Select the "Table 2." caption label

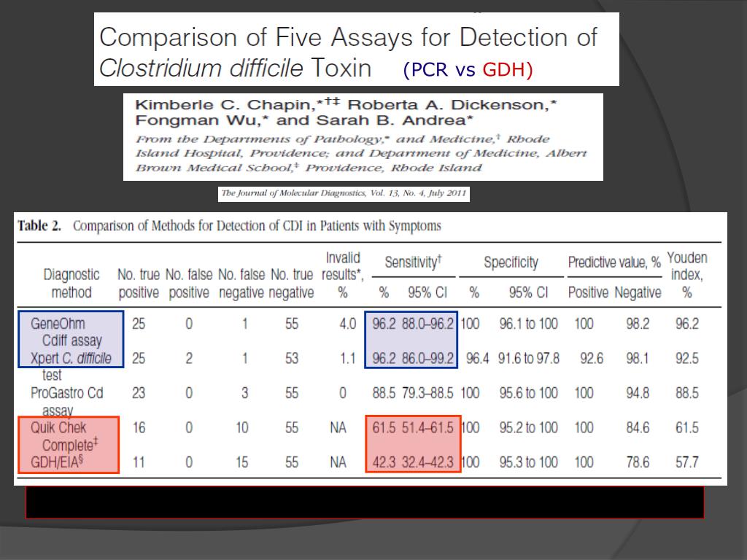[x=39, y=226]
